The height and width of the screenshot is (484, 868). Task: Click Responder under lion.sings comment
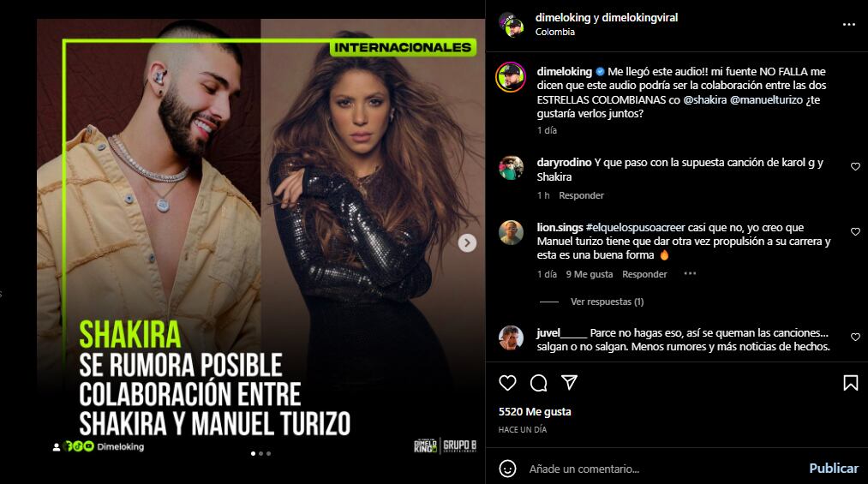[644, 274]
